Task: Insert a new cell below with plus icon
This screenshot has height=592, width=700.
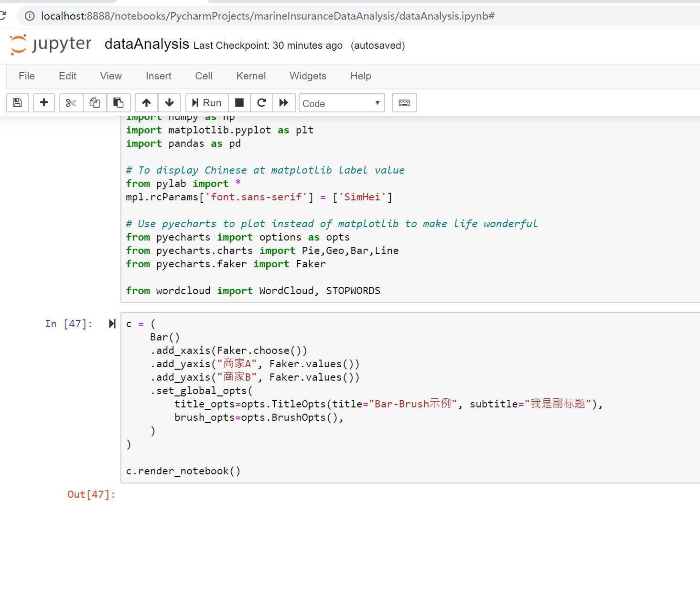Action: (x=44, y=103)
